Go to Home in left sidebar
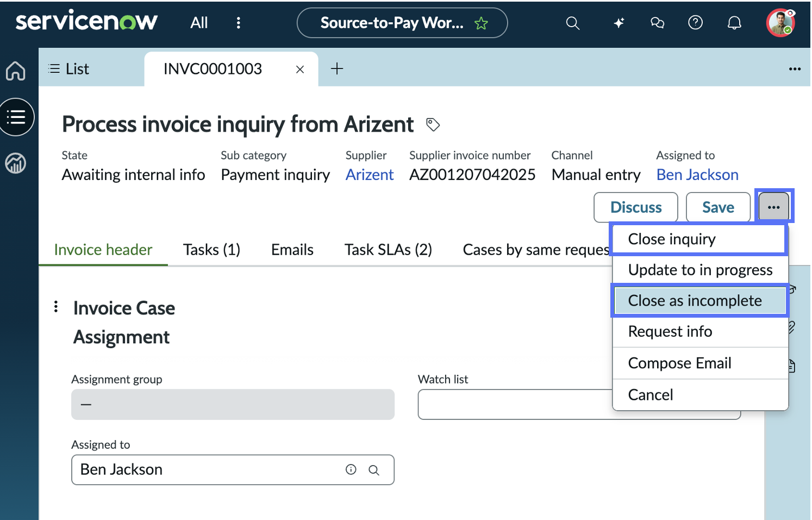812x520 pixels. 16,71
